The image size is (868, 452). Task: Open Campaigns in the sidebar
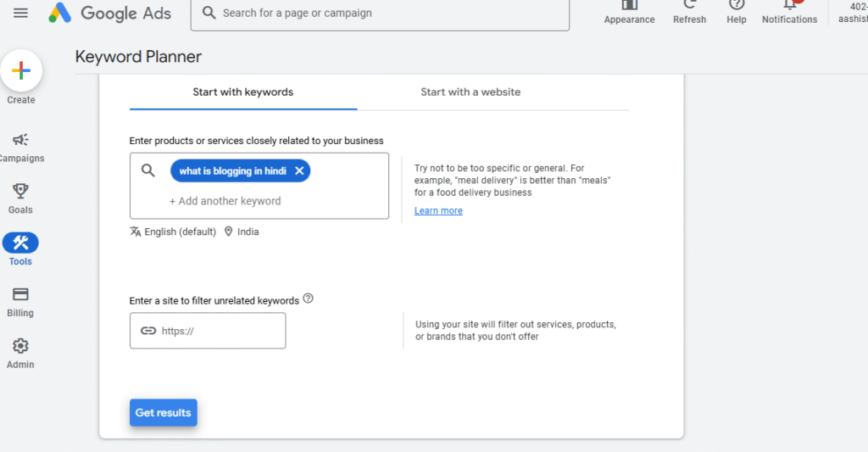21,148
